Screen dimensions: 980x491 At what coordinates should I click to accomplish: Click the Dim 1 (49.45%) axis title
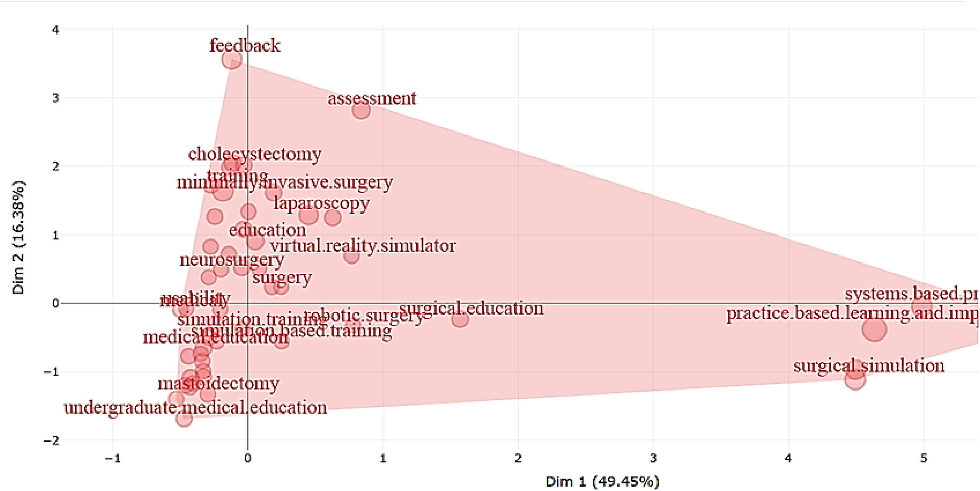click(602, 481)
